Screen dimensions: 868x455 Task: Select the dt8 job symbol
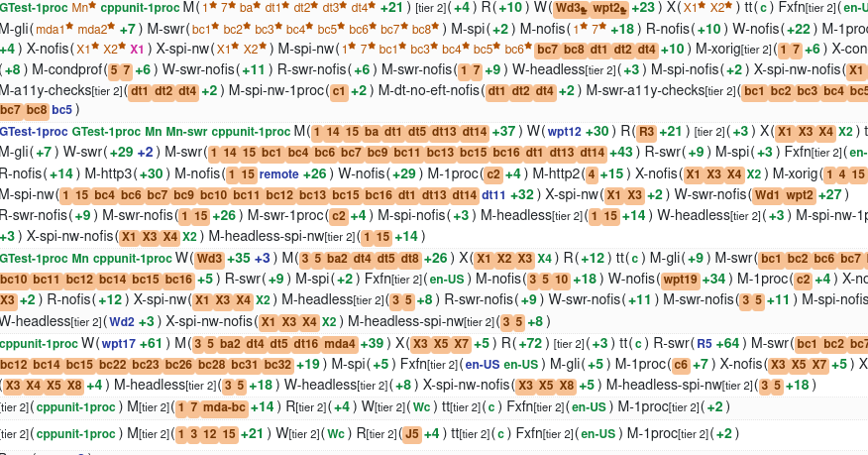click(409, 259)
